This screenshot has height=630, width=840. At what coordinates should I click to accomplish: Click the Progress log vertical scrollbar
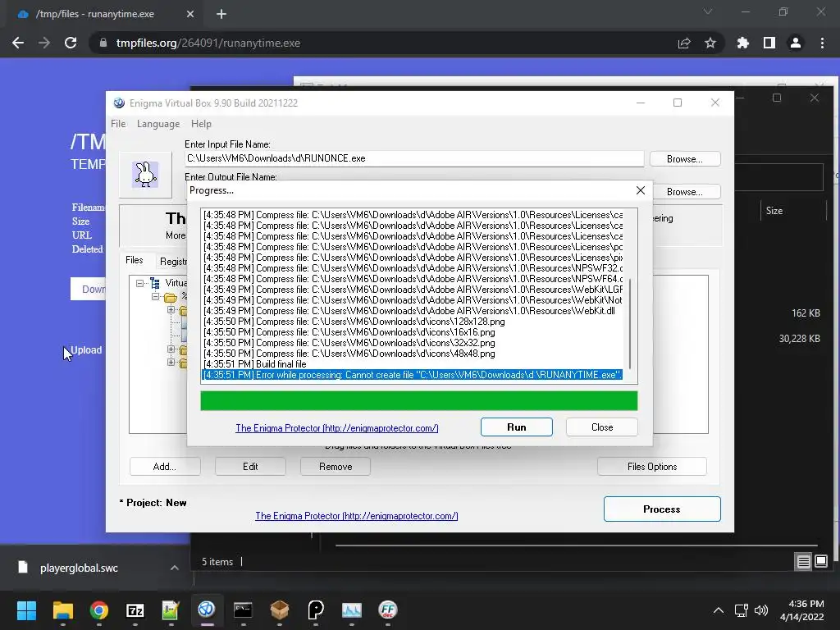[x=630, y=323]
